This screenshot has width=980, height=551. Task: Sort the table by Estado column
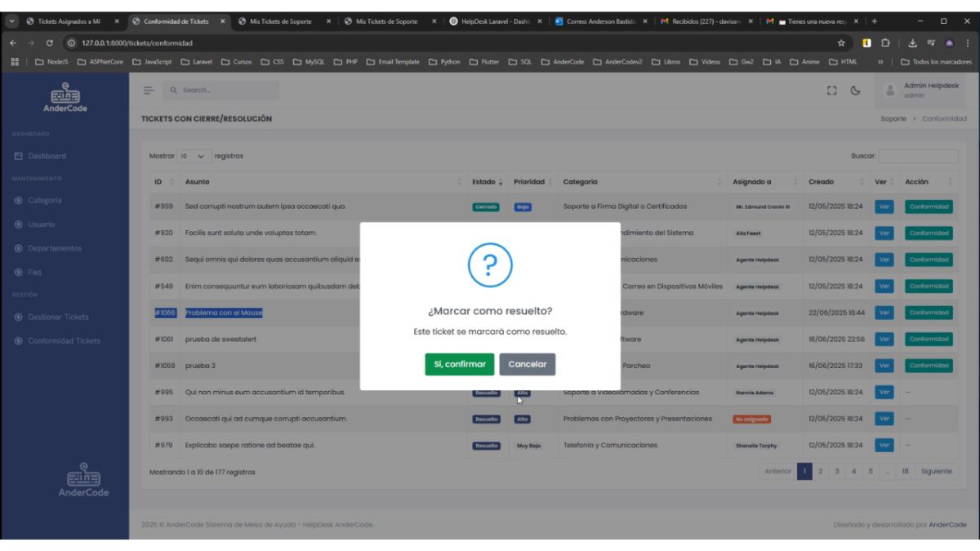pos(488,182)
